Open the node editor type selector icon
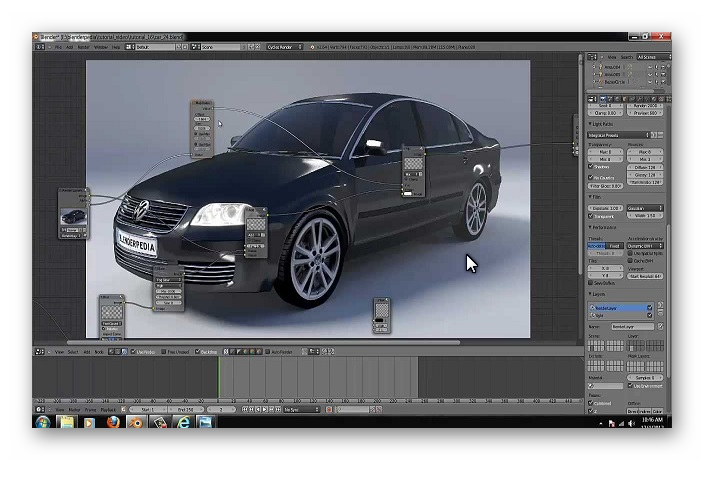 click(x=39, y=352)
